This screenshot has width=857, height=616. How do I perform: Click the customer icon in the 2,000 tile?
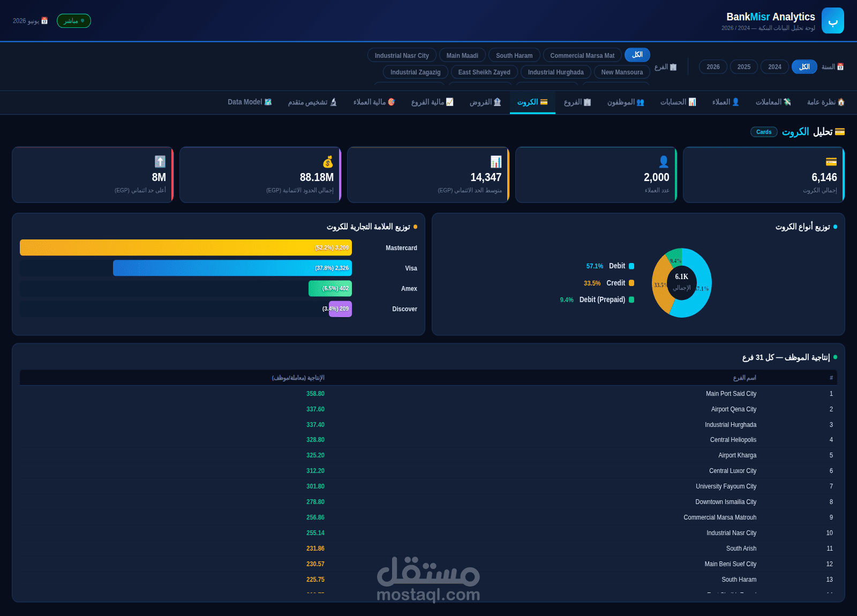pos(664,162)
